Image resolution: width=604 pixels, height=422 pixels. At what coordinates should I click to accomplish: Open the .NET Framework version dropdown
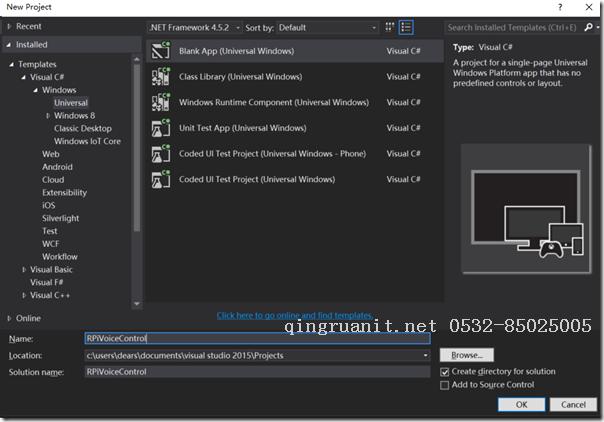click(195, 28)
